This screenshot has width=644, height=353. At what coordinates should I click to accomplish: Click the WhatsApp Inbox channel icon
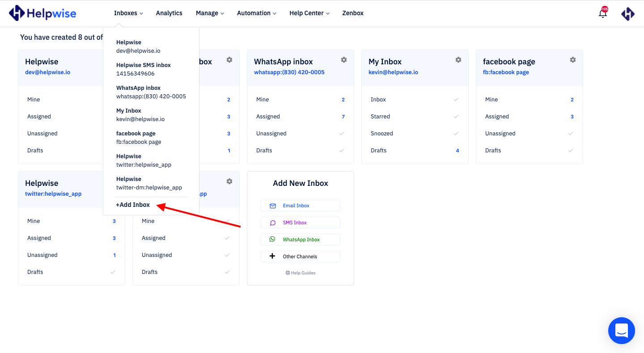(x=272, y=239)
